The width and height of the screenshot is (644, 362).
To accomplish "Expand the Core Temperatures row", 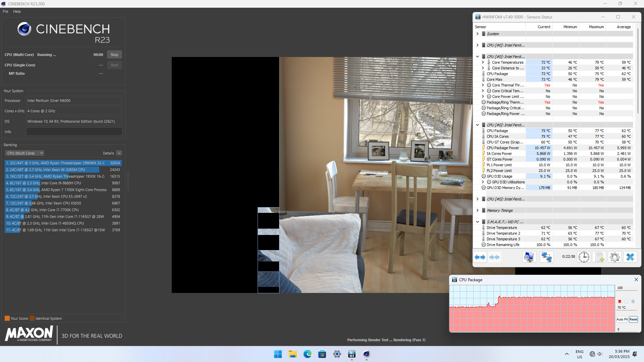I will tap(483, 62).
